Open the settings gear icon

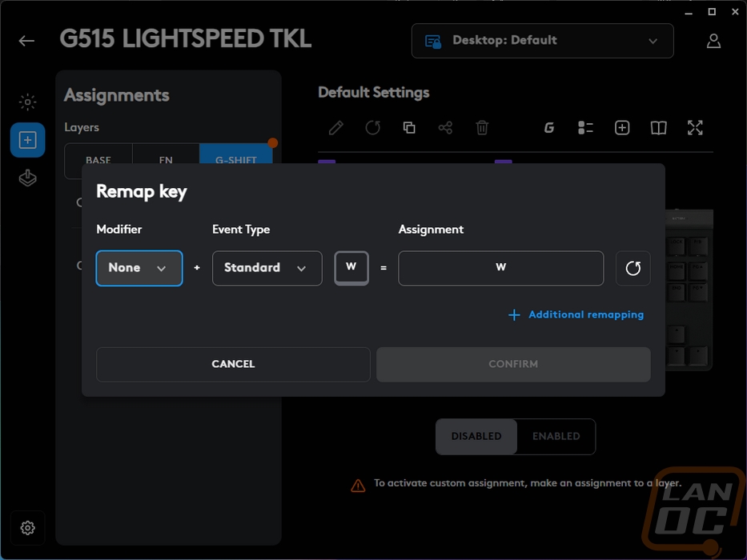click(x=28, y=528)
